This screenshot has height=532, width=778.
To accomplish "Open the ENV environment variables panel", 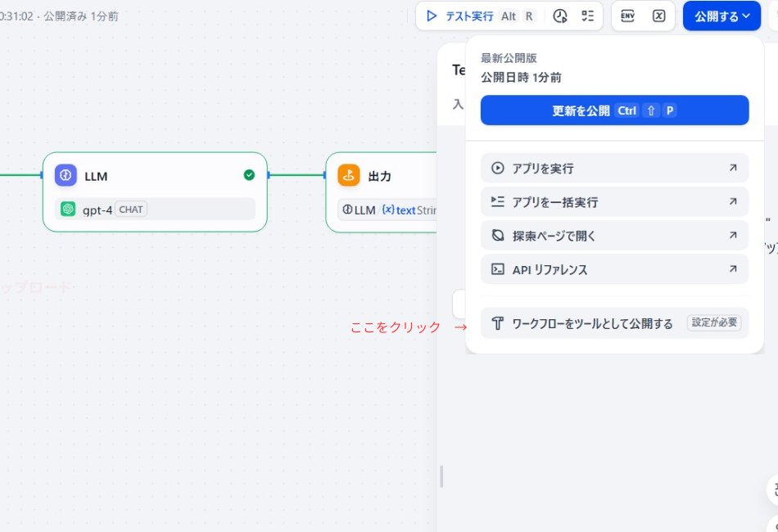I will (x=628, y=16).
